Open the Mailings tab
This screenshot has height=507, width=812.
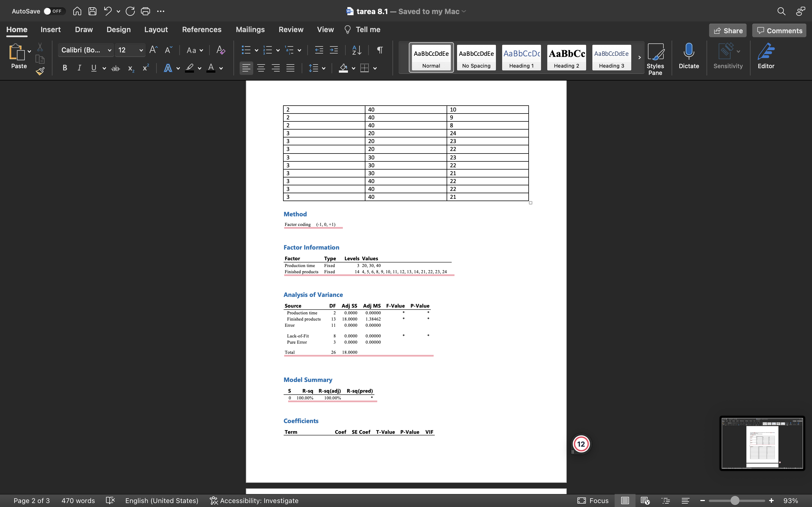[250, 30]
